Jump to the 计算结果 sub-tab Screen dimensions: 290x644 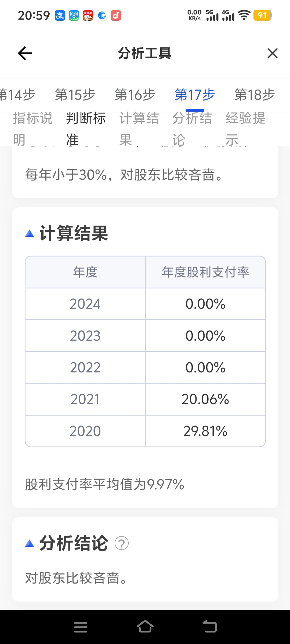pyautogui.click(x=139, y=129)
